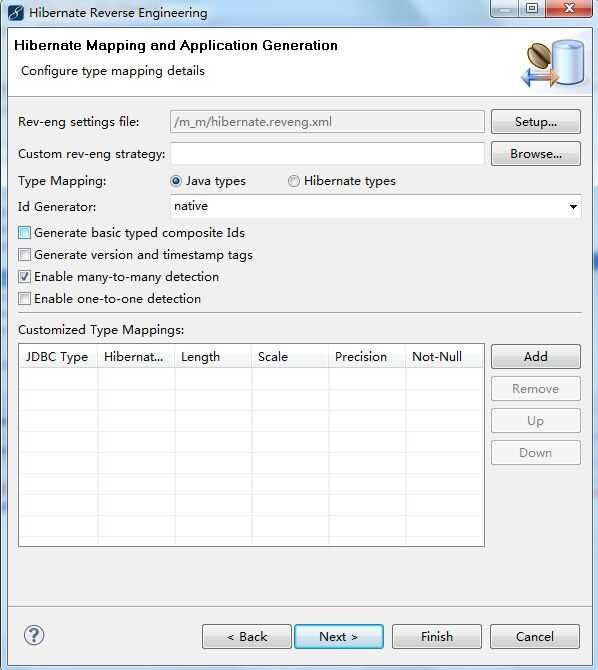Click the help question mark icon

[34, 635]
